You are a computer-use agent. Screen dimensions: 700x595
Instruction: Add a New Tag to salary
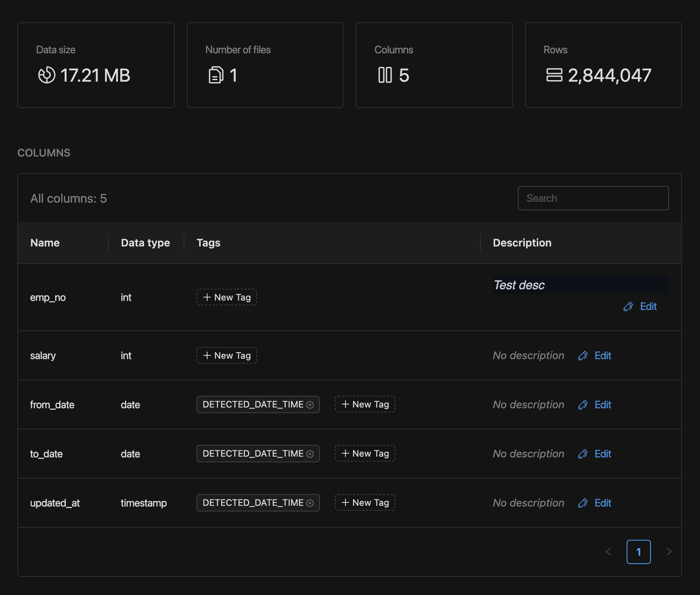227,356
